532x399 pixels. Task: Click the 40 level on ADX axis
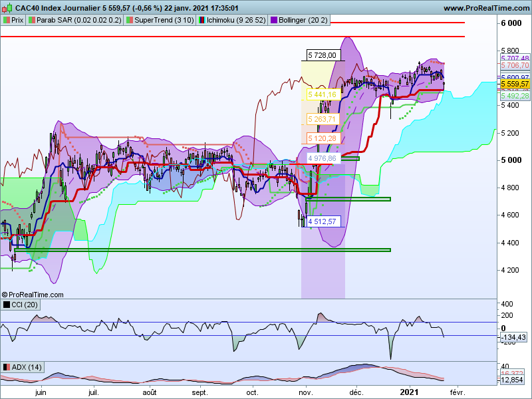tap(505, 366)
